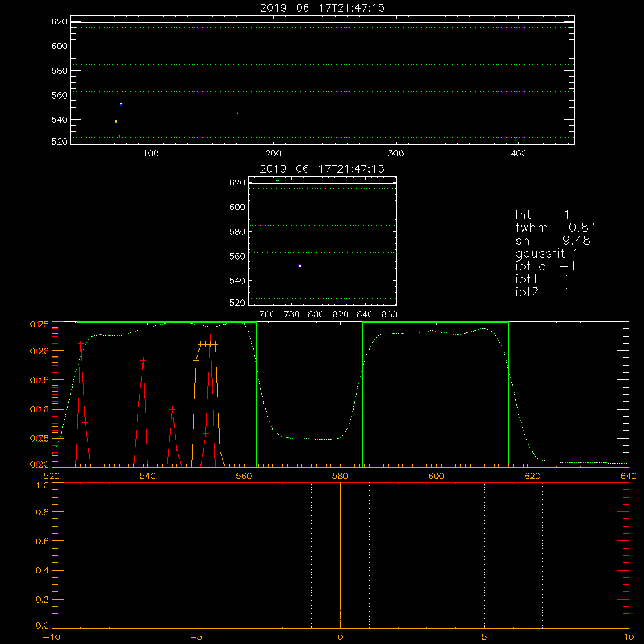Select the 'ipt_c -1' readout line
This screenshot has width=644, height=644.
(x=545, y=267)
